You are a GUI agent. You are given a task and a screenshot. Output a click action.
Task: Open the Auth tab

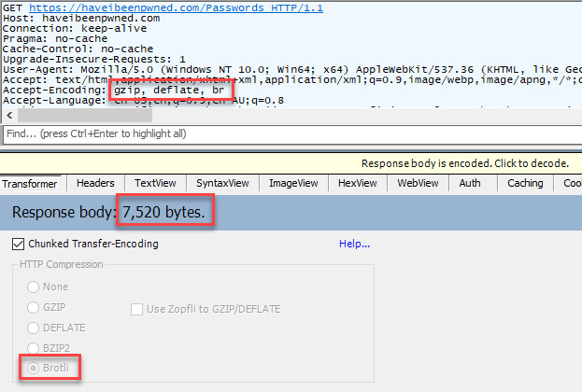click(x=470, y=183)
